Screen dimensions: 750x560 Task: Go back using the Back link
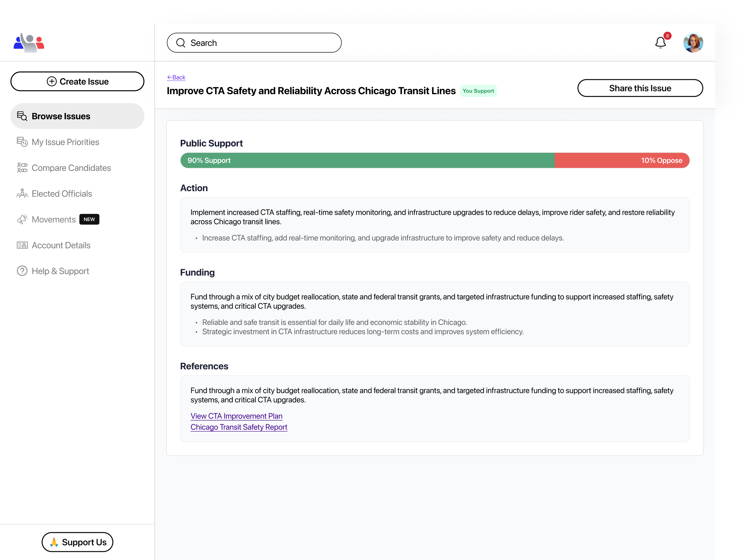pyautogui.click(x=176, y=77)
